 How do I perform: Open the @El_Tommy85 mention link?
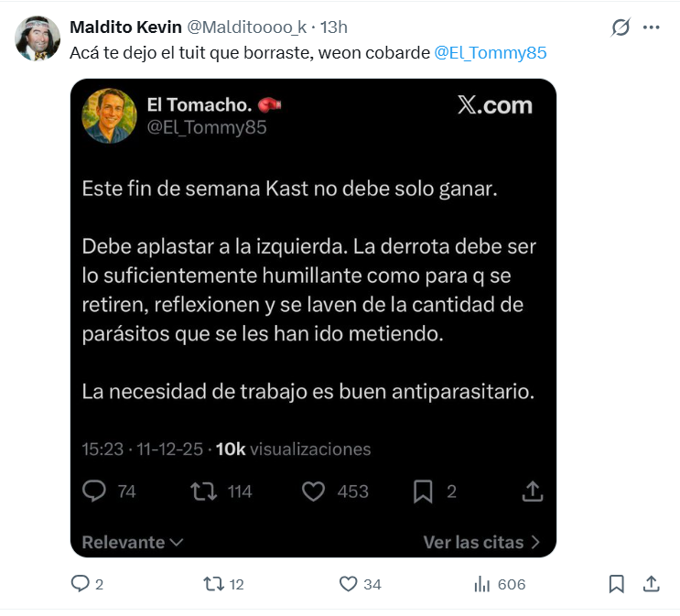(x=490, y=52)
